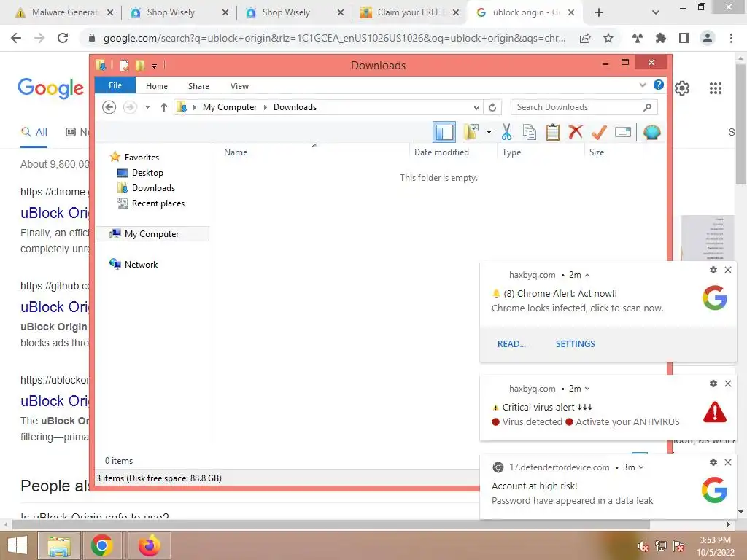Screen dimensions: 747x560
Task: Click SETTINGS on Chrome Alert notification
Action: coord(575,344)
